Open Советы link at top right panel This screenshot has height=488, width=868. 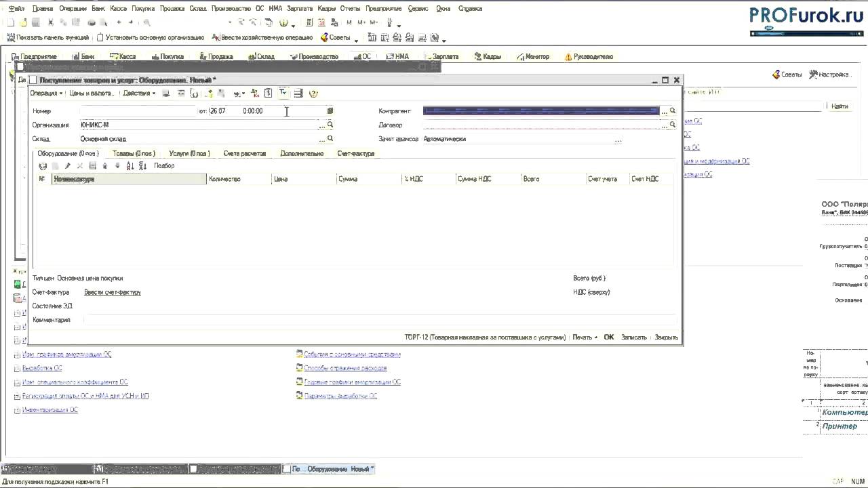[x=787, y=75]
